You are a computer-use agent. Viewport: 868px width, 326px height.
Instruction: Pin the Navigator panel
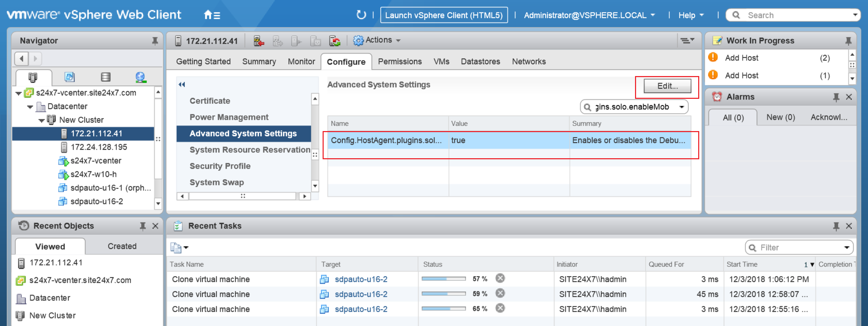tap(155, 40)
